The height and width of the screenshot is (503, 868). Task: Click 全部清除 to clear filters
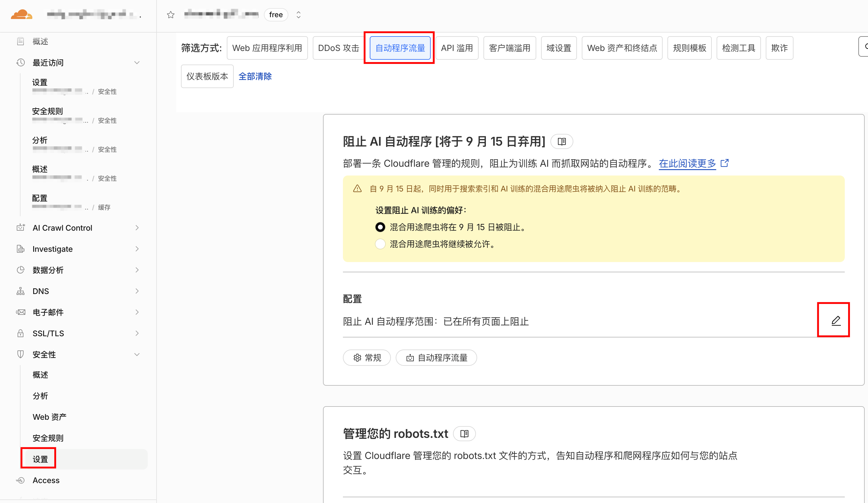click(255, 76)
